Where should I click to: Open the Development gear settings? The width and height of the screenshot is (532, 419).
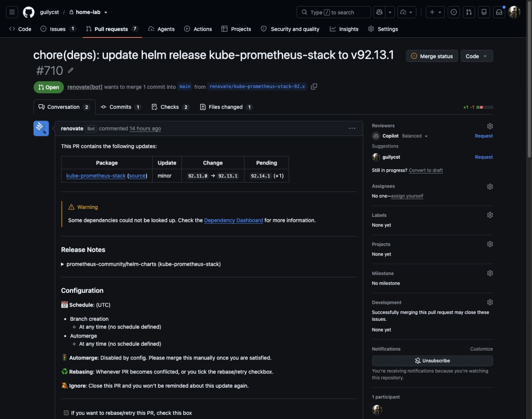click(x=490, y=302)
